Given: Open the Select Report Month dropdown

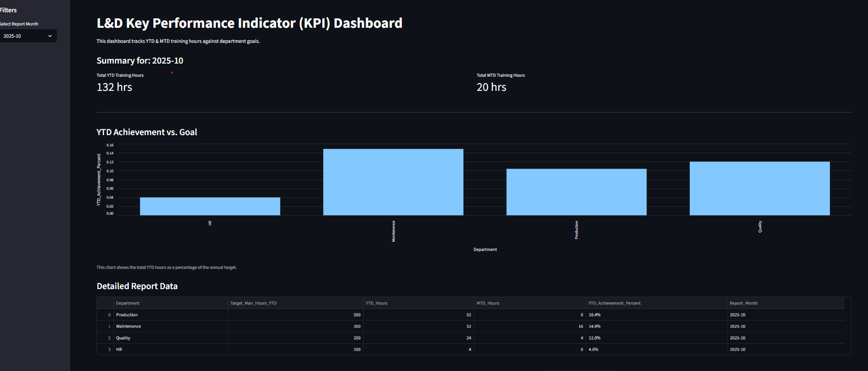Looking at the screenshot, I should [x=28, y=36].
